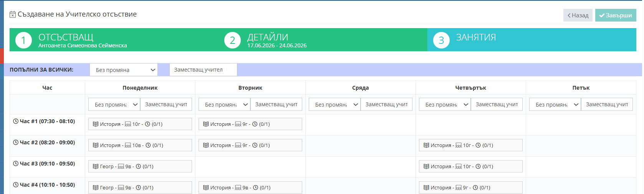
Task: Expand the Петък Без промяна dropdown
Action: (555, 104)
